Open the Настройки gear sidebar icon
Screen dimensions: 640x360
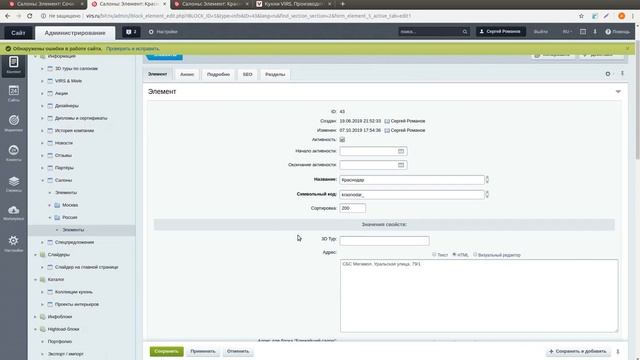[x=13, y=243]
